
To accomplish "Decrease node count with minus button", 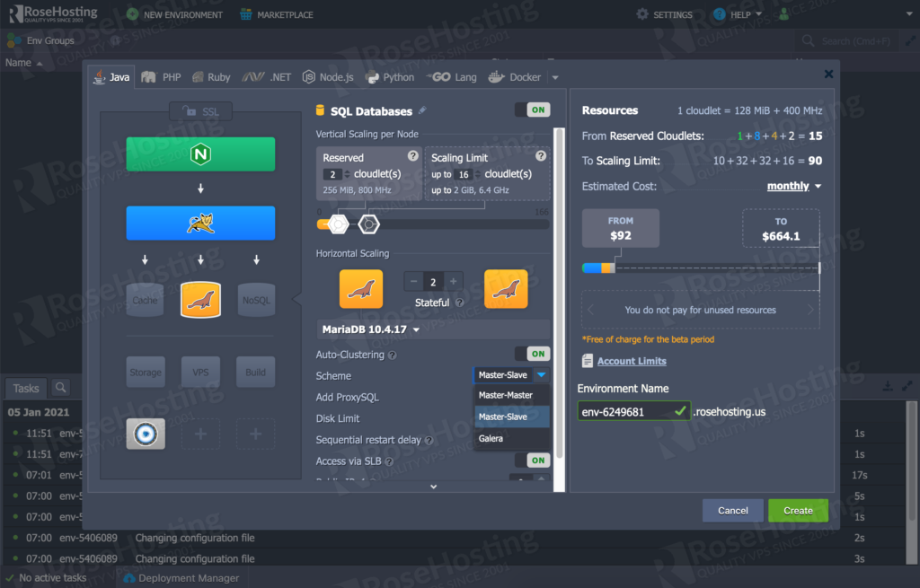I will click(x=413, y=281).
